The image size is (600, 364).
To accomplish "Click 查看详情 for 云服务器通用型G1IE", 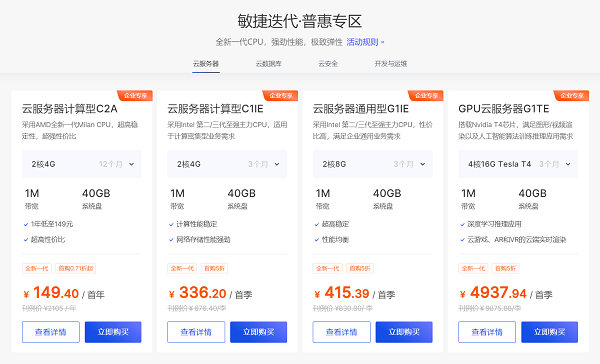I will pos(342,332).
